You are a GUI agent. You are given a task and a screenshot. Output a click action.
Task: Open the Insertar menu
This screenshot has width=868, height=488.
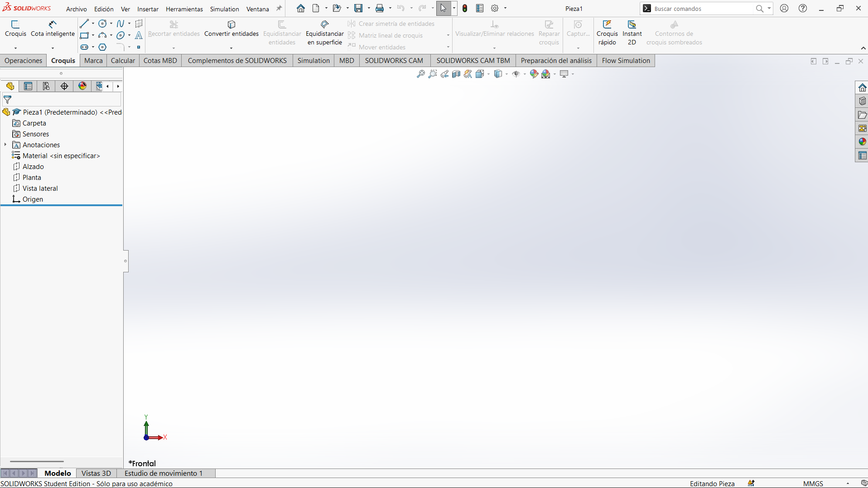[148, 9]
